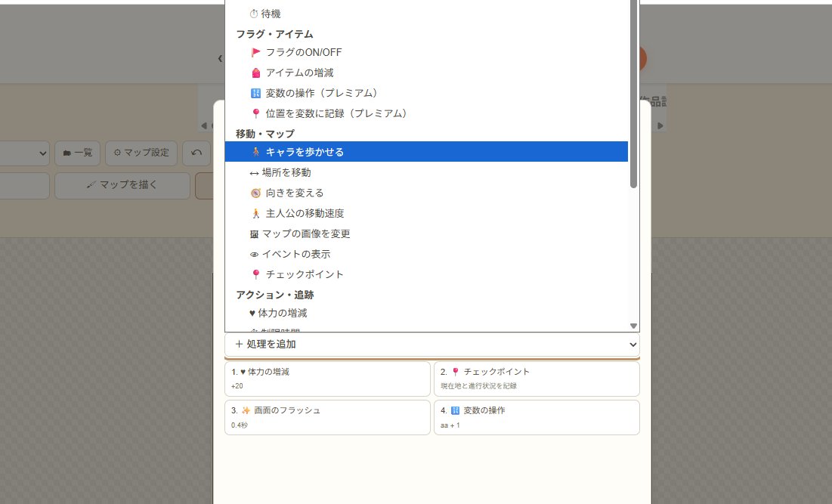Viewport: 832px width, 504px height.
Task: Open step 3 画面のフラッシュ card
Action: pyautogui.click(x=327, y=418)
